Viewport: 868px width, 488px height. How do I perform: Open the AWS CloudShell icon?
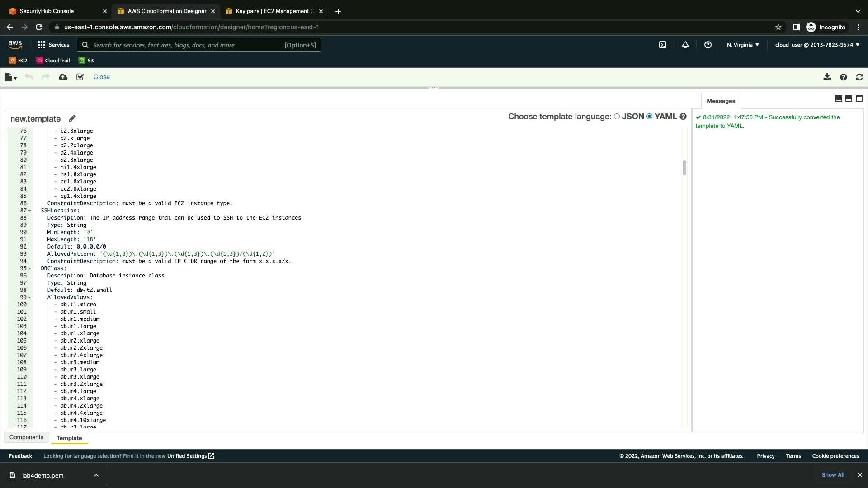coord(663,45)
